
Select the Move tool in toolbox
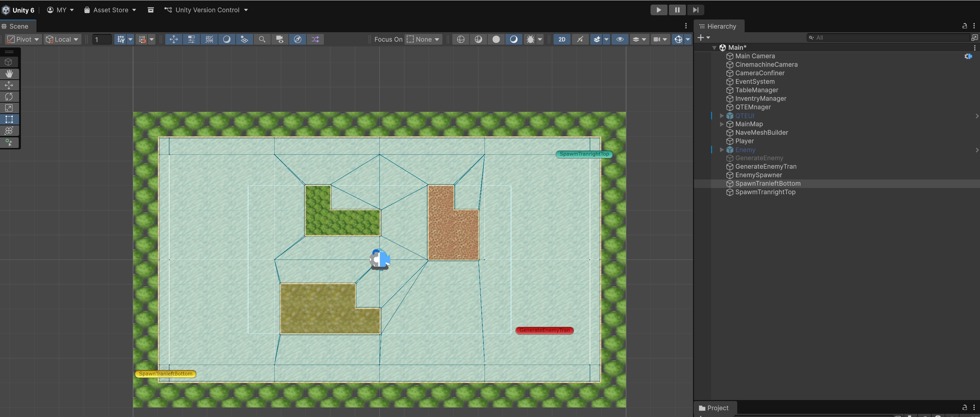pyautogui.click(x=9, y=85)
